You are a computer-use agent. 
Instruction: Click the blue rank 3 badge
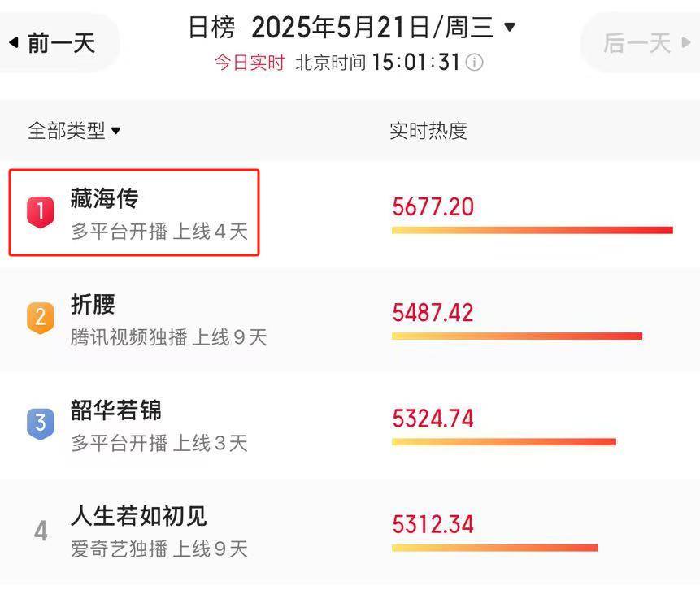40,423
